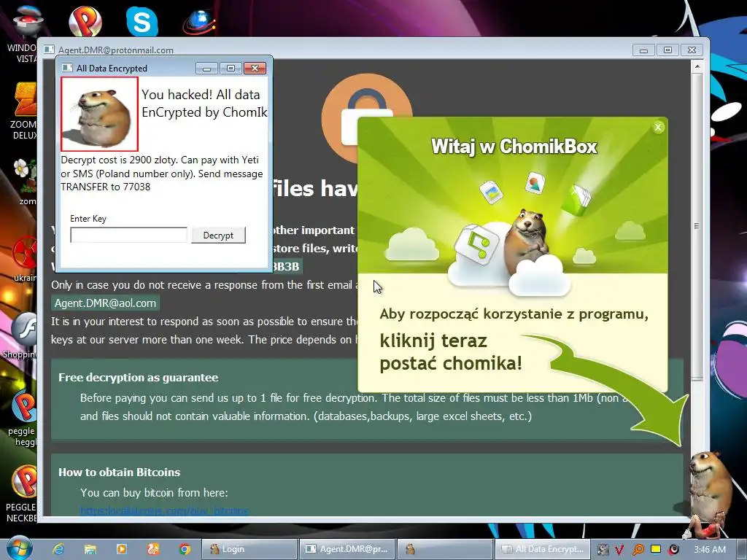
Task: Click the orange magnifier tray icon
Action: click(x=638, y=550)
